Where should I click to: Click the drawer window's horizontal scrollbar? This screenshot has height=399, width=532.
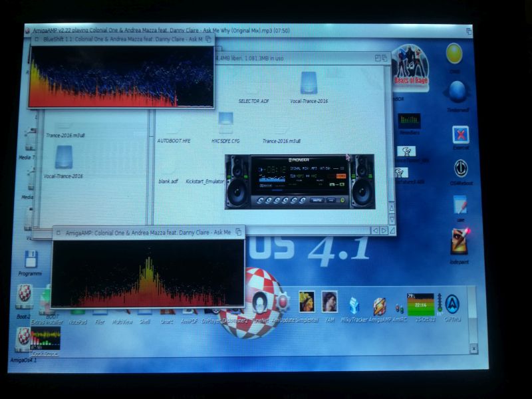pyautogui.click(x=308, y=231)
